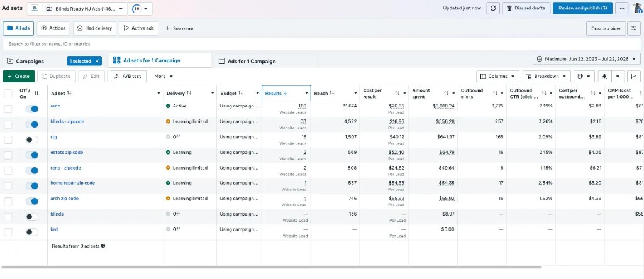
Task: Click Discard drafts button
Action: pos(526,8)
